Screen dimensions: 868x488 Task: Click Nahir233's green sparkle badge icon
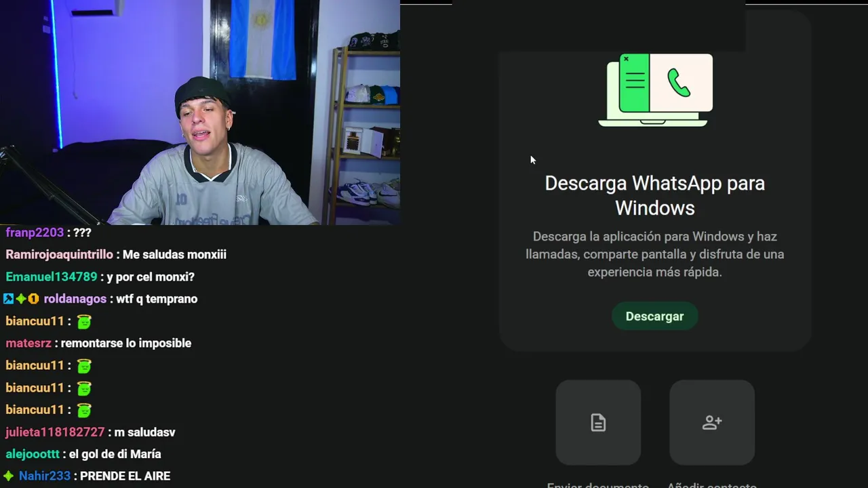pos(8,476)
